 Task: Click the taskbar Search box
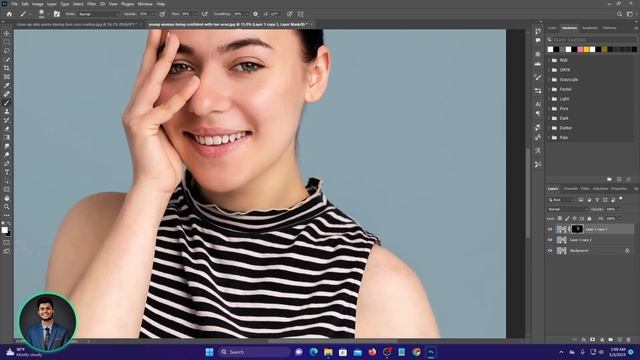point(254,352)
